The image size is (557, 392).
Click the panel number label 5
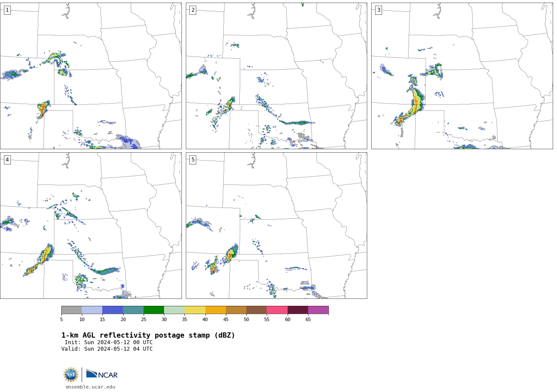tap(193, 160)
